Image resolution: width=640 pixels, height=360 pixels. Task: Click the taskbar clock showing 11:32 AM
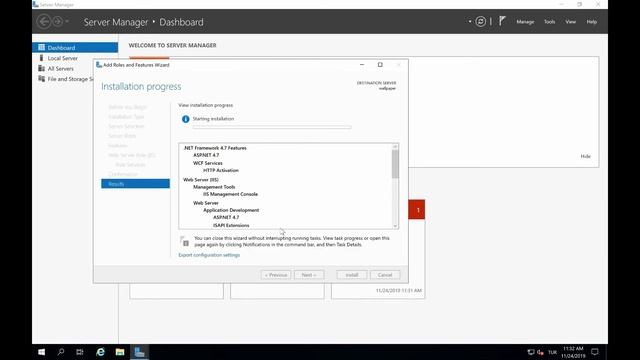click(573, 352)
